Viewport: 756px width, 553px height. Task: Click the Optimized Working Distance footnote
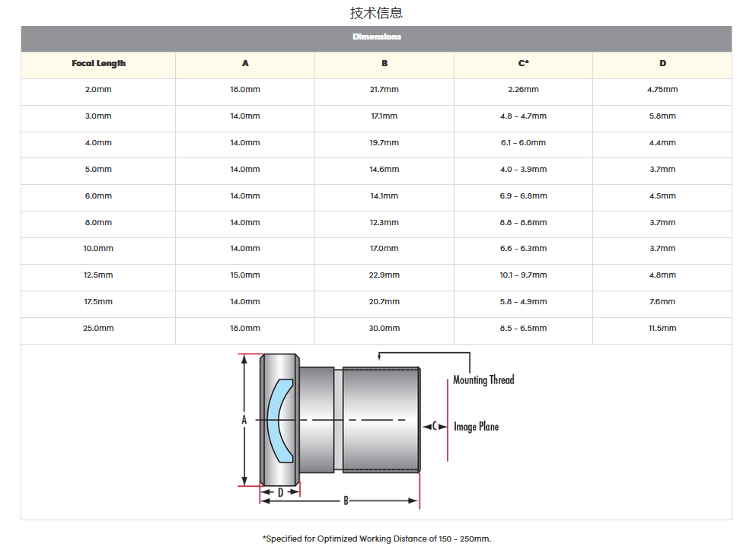[376, 539]
